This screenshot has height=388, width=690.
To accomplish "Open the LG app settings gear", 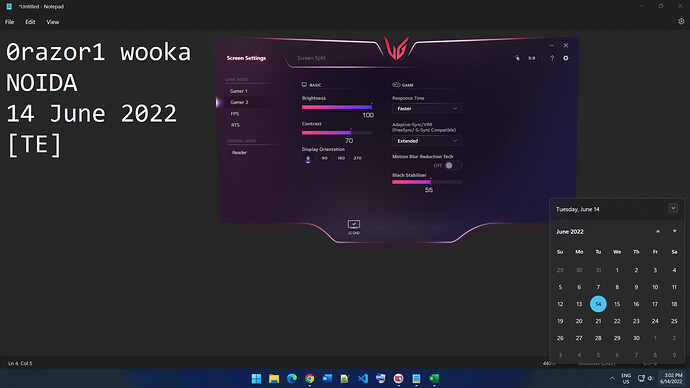I will pyautogui.click(x=566, y=58).
